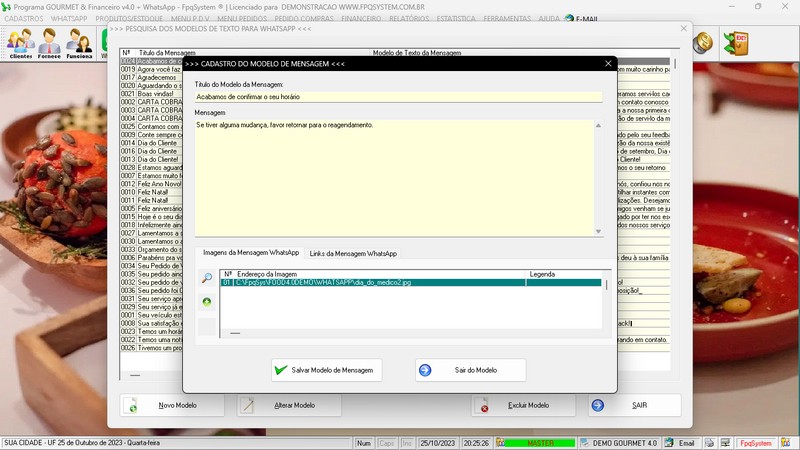The height and width of the screenshot is (450, 800).
Task: Click the time 20:25:26 in status bar
Action: tap(476, 443)
